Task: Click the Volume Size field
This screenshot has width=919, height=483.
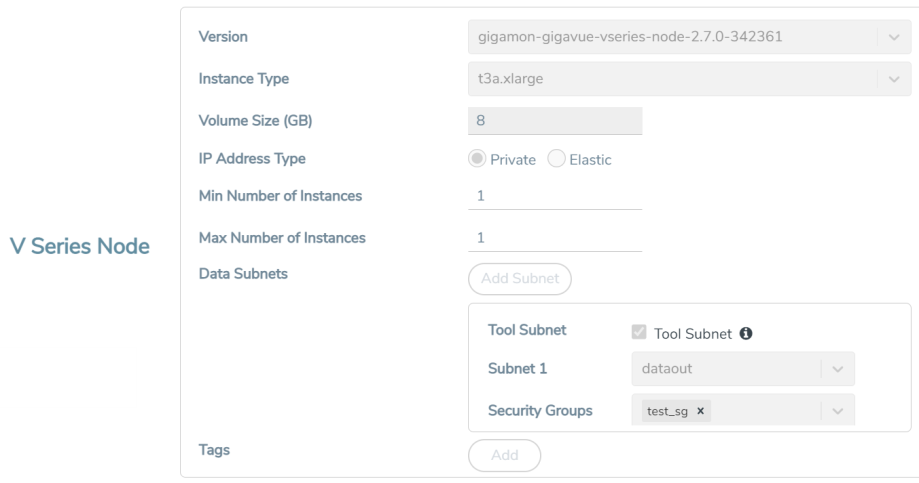Action: [554, 120]
